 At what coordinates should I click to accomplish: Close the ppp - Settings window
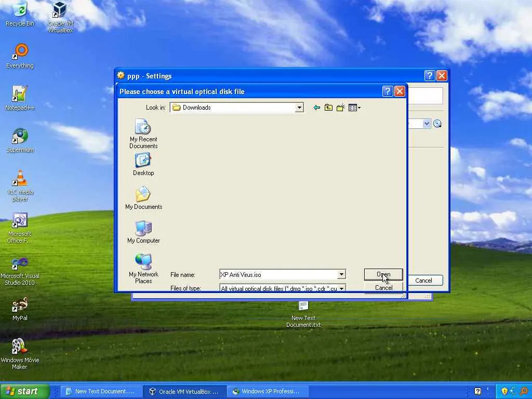pyautogui.click(x=442, y=75)
